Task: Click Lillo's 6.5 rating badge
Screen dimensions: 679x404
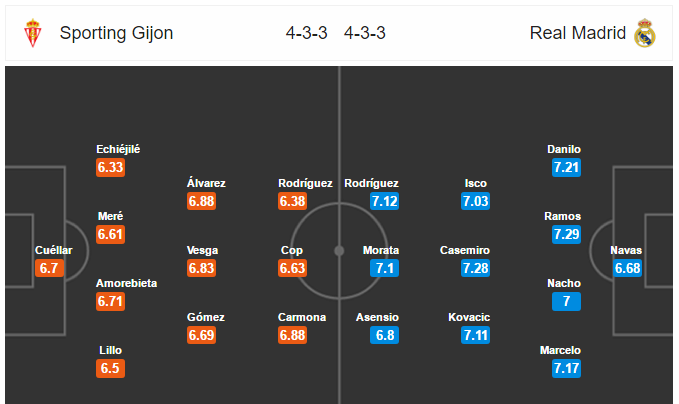Action: coord(110,368)
